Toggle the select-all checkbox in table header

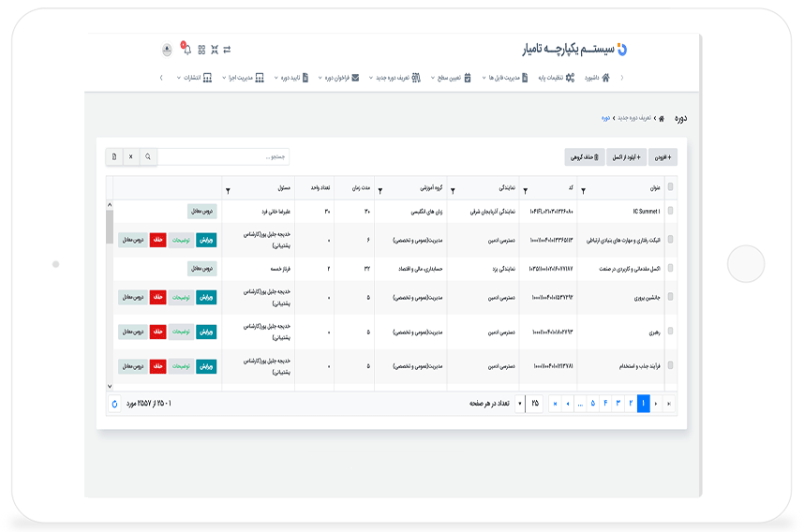pyautogui.click(x=670, y=186)
